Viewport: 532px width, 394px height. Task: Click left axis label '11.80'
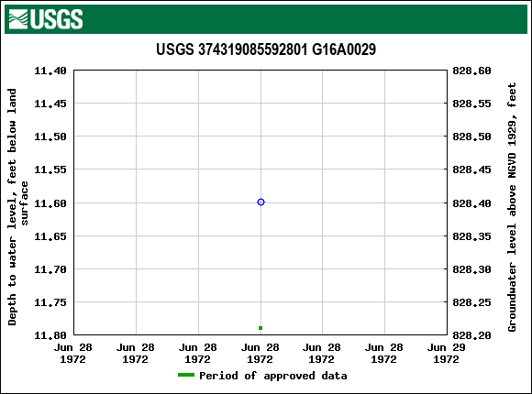tap(50, 335)
